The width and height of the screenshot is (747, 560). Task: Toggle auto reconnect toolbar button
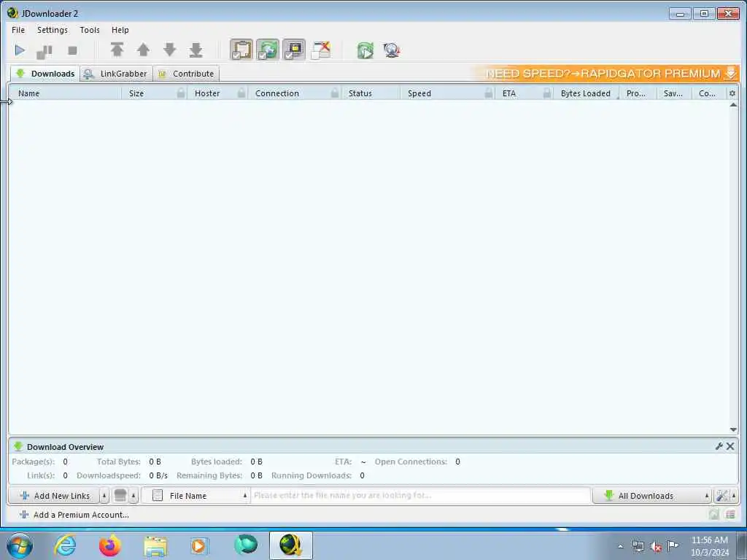268,50
